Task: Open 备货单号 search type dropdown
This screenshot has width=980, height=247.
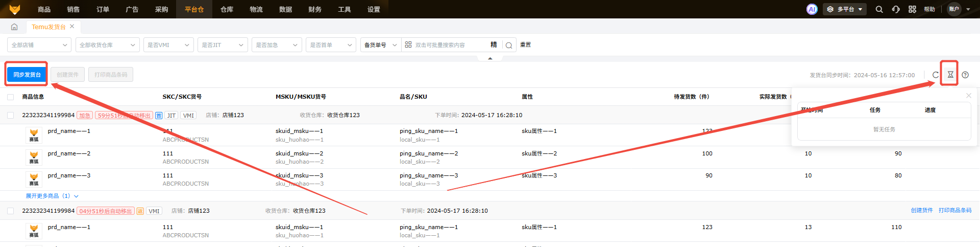Action: 381,45
